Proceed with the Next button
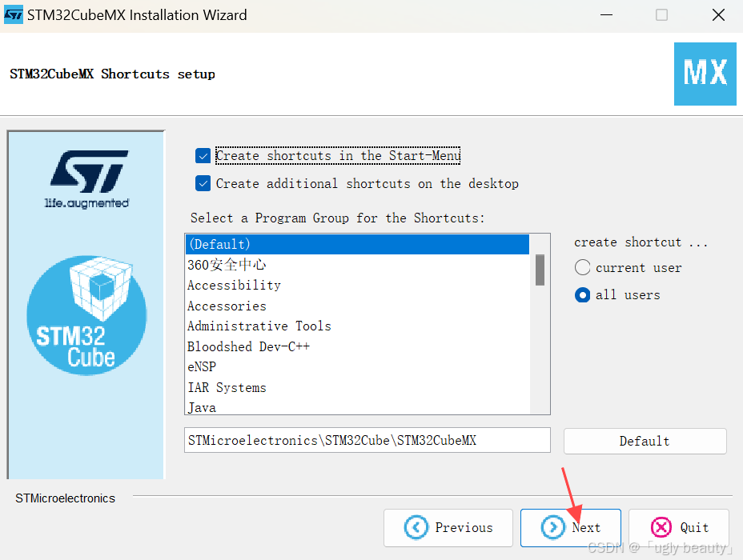This screenshot has height=560, width=743. click(571, 528)
